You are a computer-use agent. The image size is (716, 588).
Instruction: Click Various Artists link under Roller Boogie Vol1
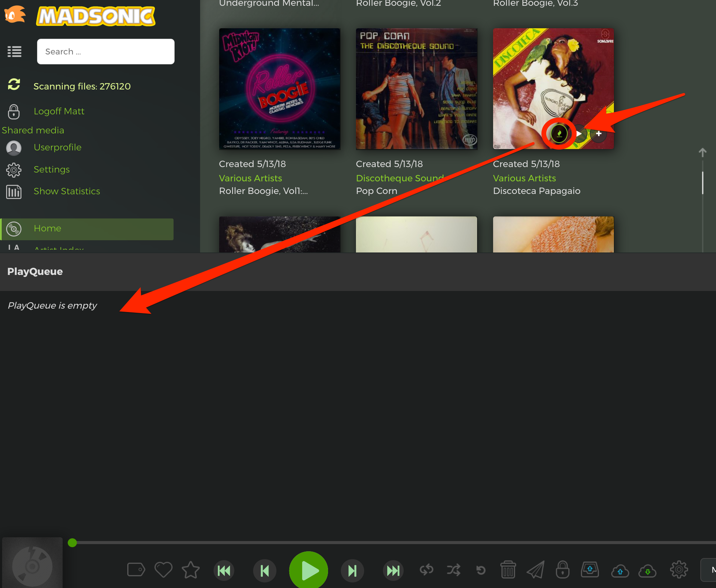coord(250,178)
